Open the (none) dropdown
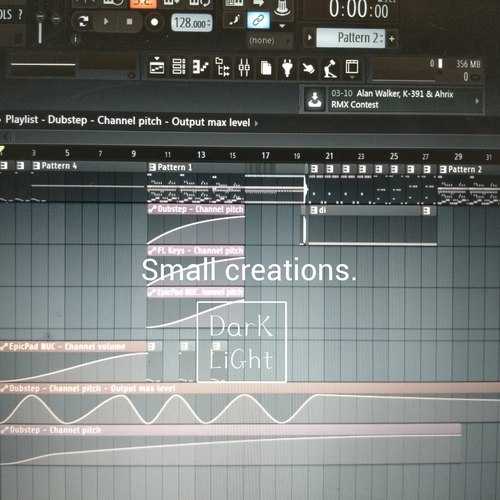500x500 pixels. (270, 40)
